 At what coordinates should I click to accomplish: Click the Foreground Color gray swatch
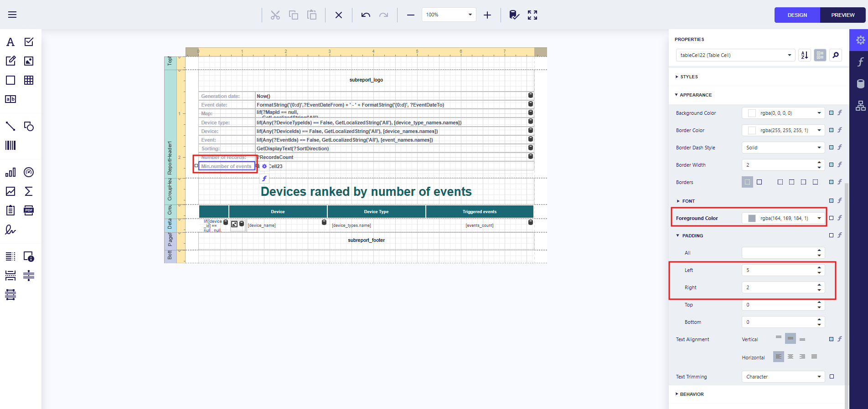(x=752, y=218)
